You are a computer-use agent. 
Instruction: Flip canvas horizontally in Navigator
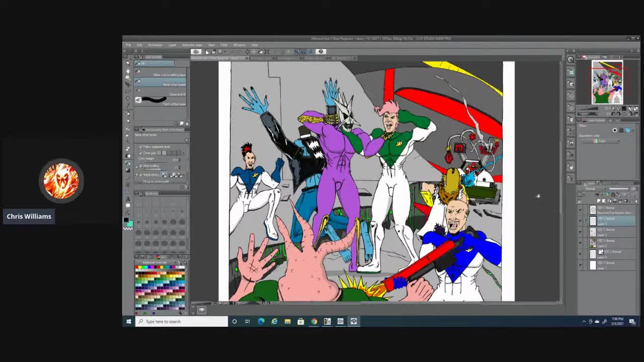[x=630, y=108]
